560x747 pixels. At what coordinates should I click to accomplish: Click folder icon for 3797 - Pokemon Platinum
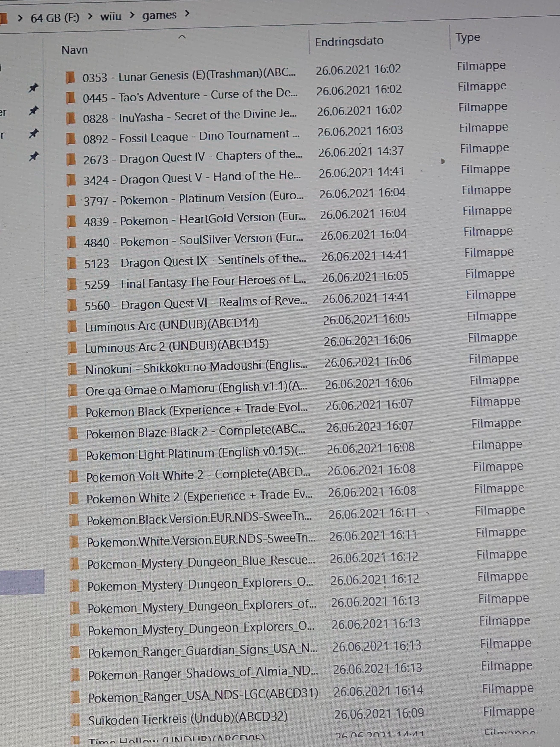click(71, 201)
